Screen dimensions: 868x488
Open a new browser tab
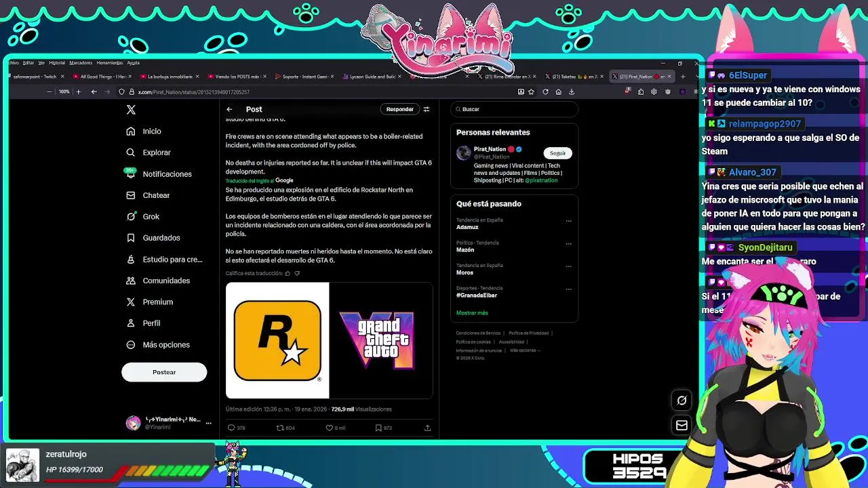coord(683,77)
